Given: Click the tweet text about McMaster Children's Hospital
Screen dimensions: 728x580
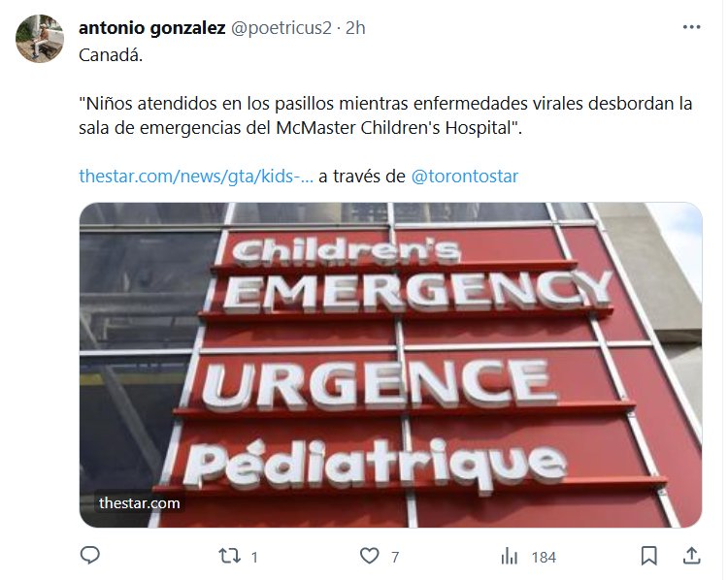Looking at the screenshot, I should 385,115.
